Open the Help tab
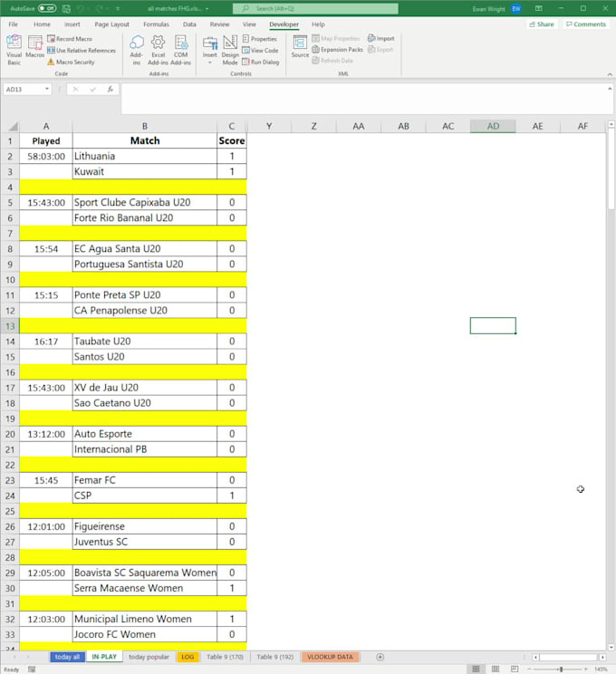616x674 pixels. 318,24
